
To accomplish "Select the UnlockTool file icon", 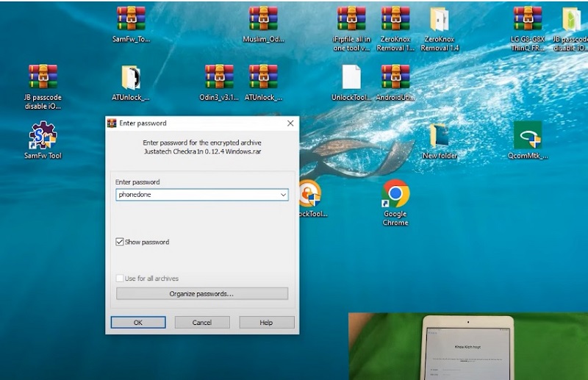I will pyautogui.click(x=351, y=78).
